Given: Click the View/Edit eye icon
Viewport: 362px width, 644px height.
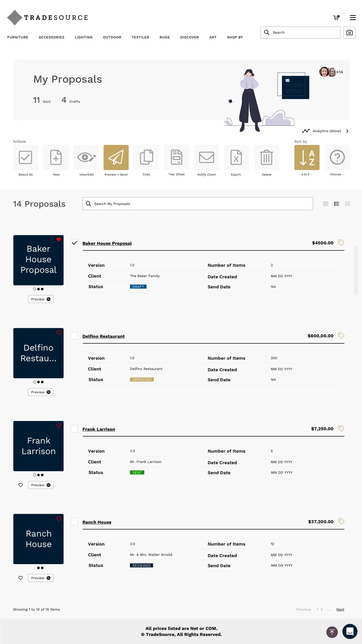Looking at the screenshot, I should [86, 157].
